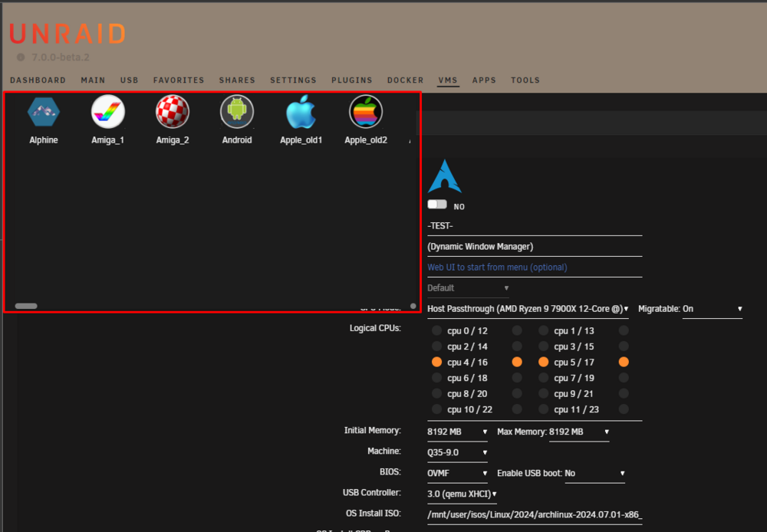Screen dimensions: 767x532
Task: Enable logical cpu 19 checkbox
Action: point(623,377)
